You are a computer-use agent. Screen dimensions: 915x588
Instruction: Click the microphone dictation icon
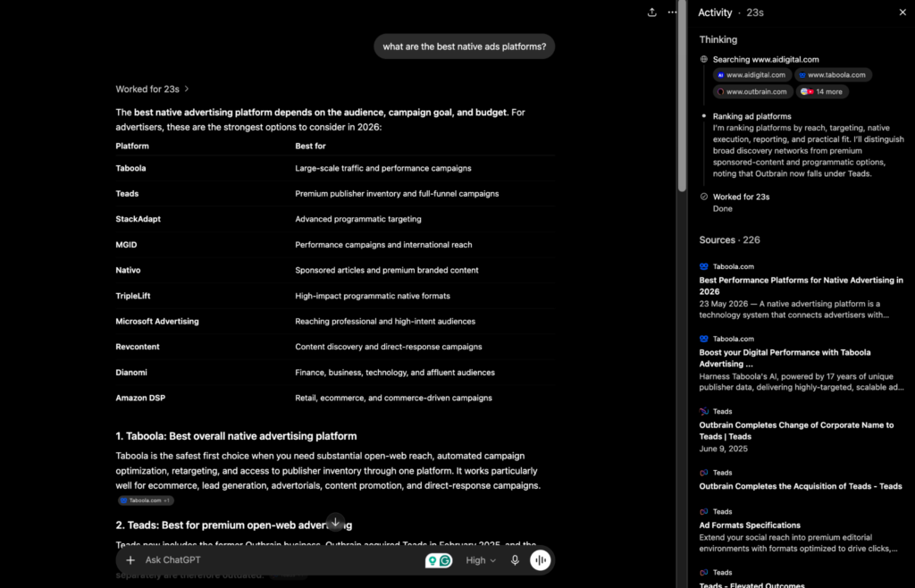pos(515,560)
